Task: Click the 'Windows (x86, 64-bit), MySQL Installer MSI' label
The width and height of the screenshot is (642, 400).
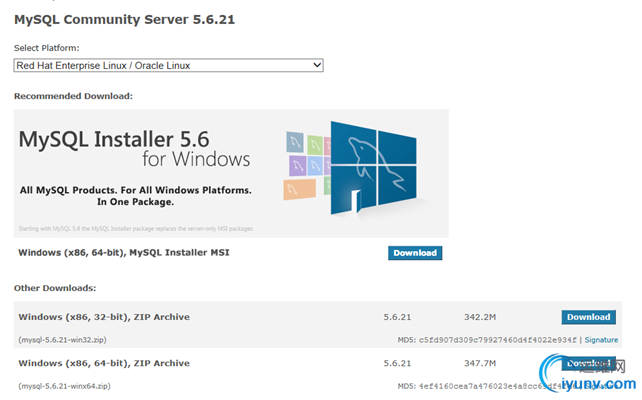Action: [124, 253]
